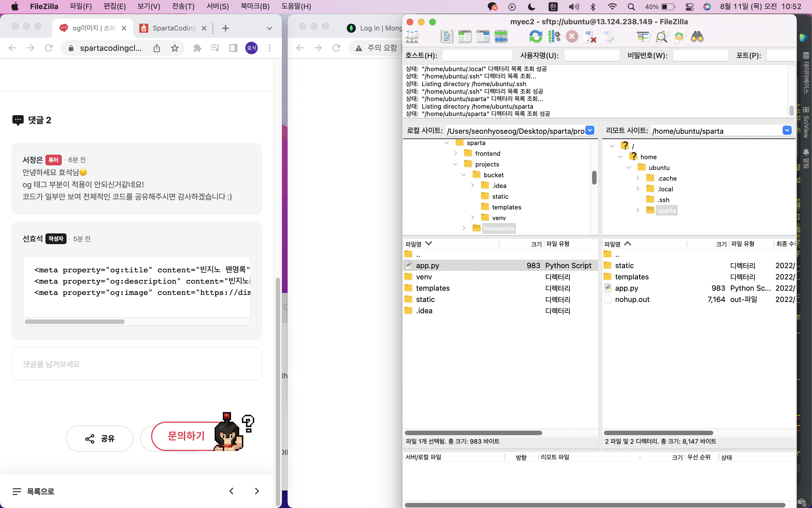Click the 사용자명(U) username field
This screenshot has height=508, width=812.
tap(592, 55)
